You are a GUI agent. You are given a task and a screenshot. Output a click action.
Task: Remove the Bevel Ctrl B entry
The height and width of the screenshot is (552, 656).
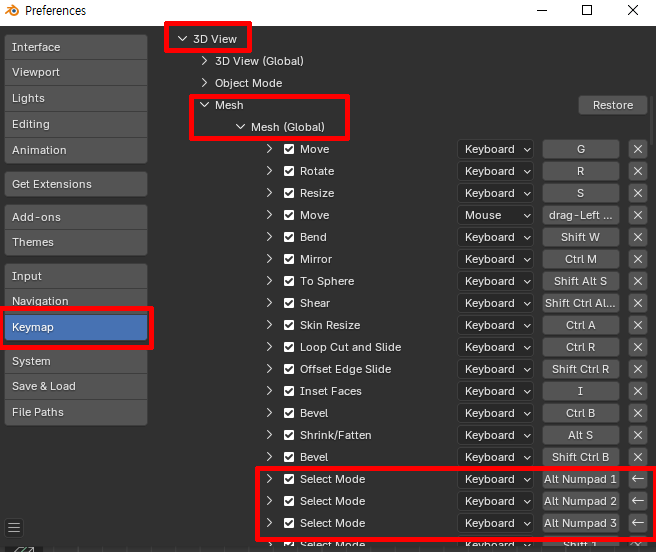click(638, 413)
